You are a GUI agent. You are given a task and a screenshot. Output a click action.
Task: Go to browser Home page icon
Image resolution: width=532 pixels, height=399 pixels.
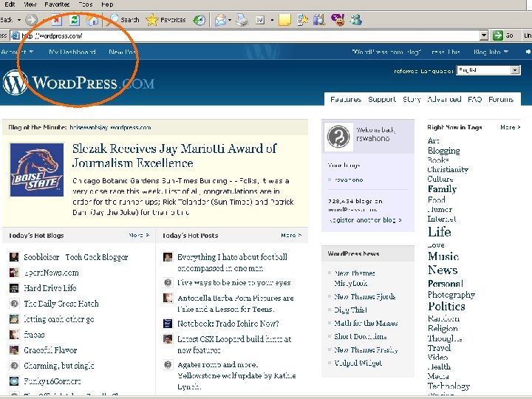point(92,20)
